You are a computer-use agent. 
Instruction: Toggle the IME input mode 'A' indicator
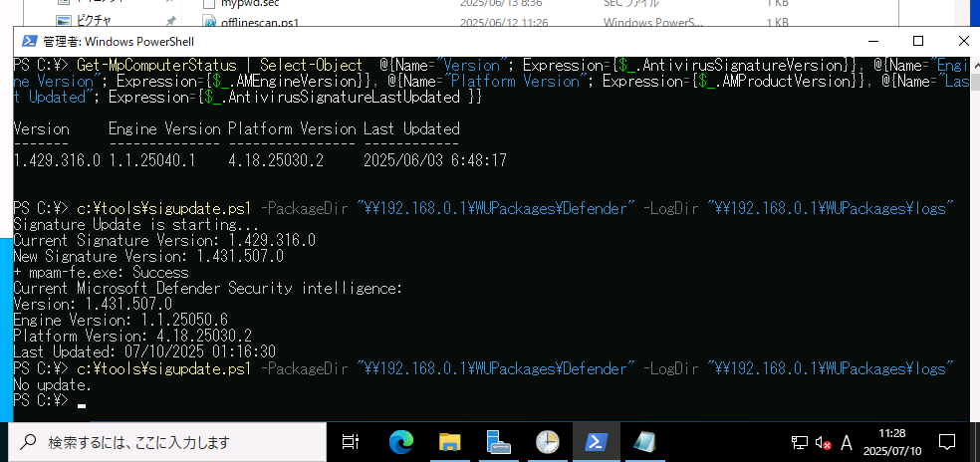tap(847, 443)
